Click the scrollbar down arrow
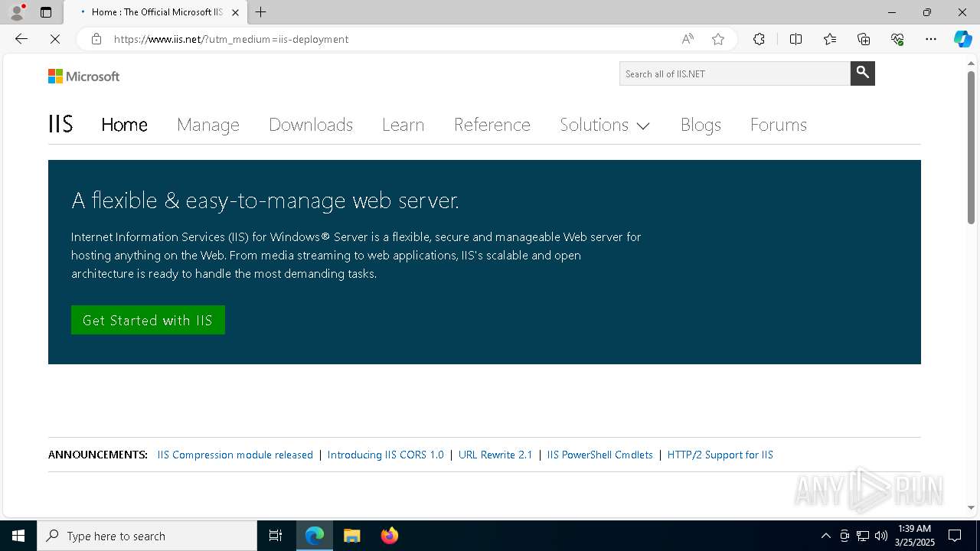980x551 pixels. (971, 507)
